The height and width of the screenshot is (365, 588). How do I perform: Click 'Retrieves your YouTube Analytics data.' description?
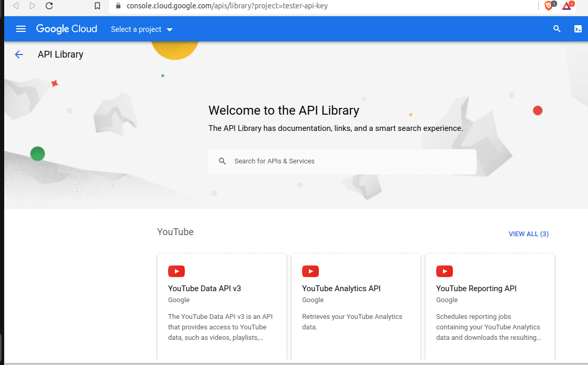click(x=352, y=322)
